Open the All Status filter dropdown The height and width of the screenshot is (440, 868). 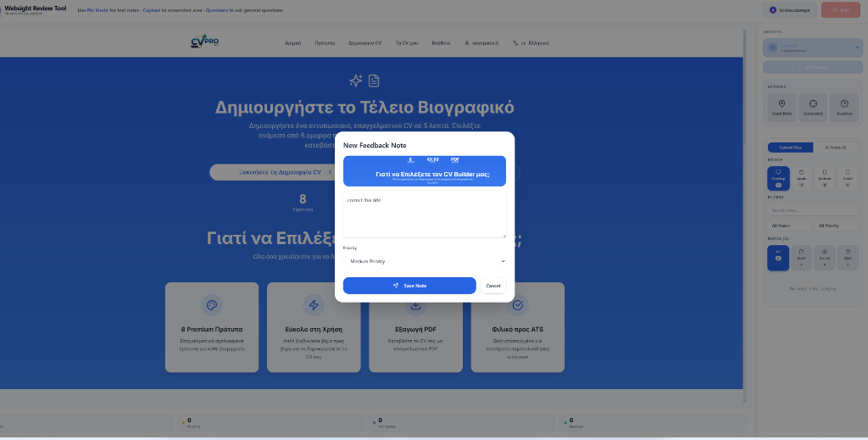[789, 226]
